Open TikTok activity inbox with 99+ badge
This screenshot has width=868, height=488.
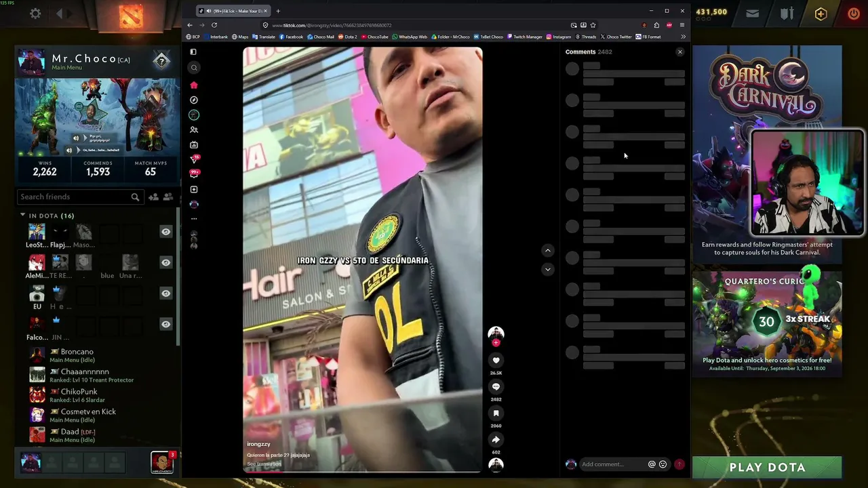click(x=195, y=174)
